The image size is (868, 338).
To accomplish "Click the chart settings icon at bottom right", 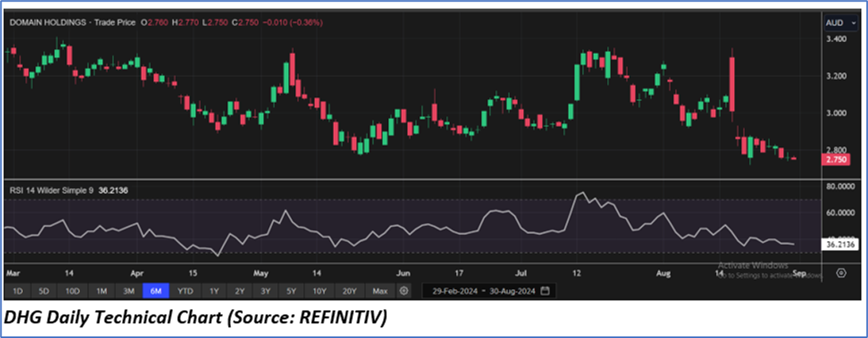I will point(841,273).
